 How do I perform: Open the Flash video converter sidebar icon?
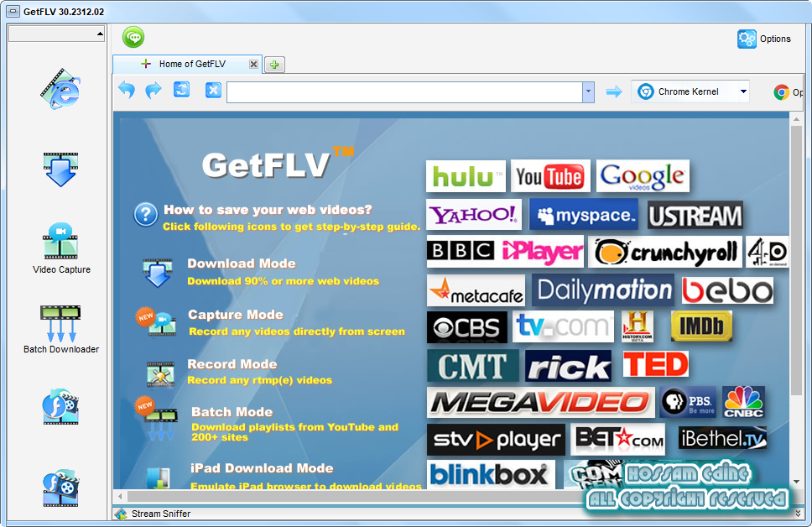tap(60, 407)
